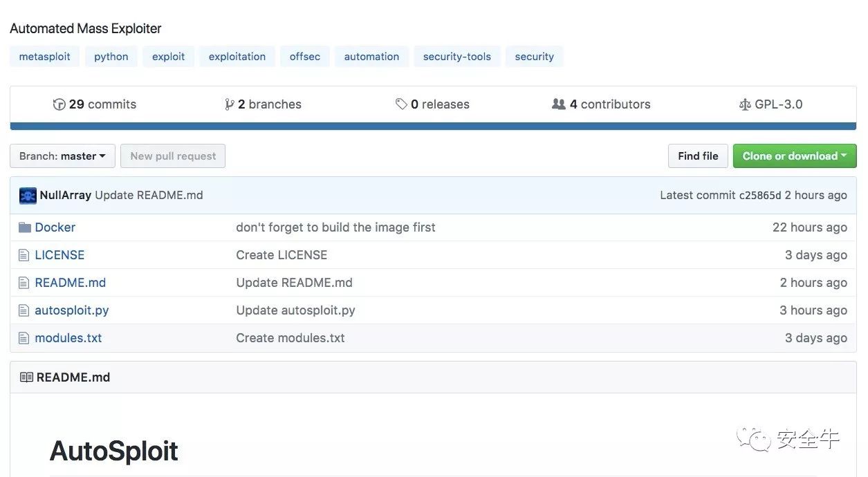Image resolution: width=868 pixels, height=477 pixels.
Task: Click the GPL-3.0 license scale icon
Action: pos(744,105)
